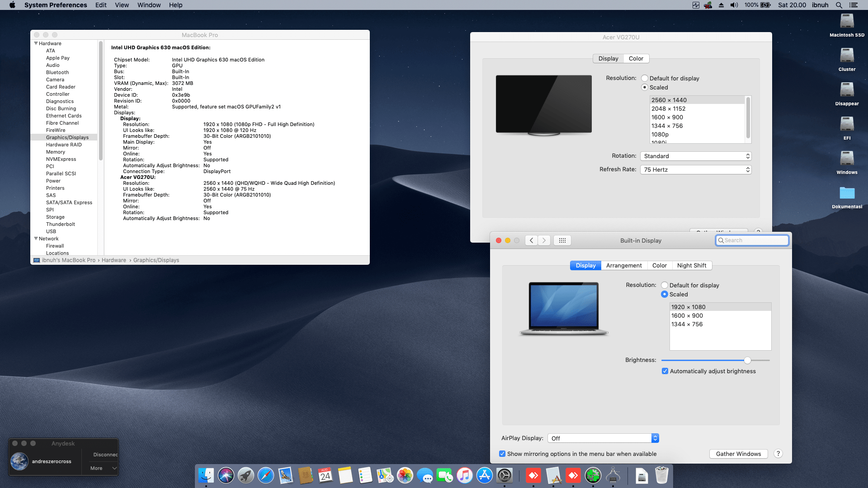Open Notification Center list icon
This screenshot has height=488, width=868.
853,5
